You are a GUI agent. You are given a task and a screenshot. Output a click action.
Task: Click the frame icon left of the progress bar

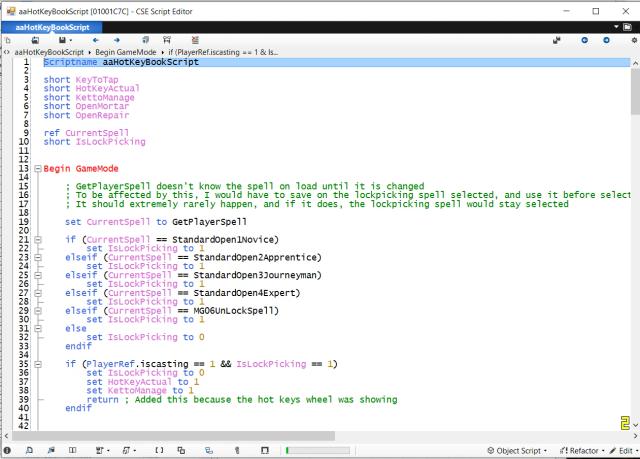pos(265,450)
